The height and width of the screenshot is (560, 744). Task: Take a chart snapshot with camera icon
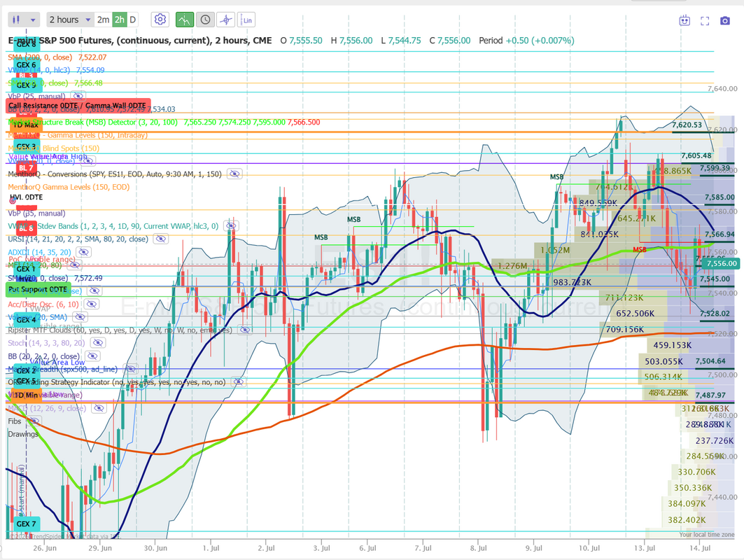(724, 21)
